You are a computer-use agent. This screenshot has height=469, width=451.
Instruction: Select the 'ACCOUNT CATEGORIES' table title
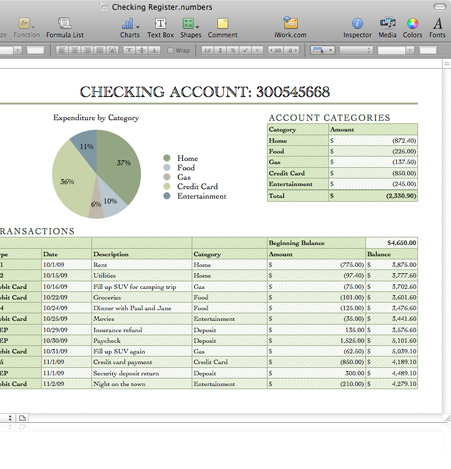[x=329, y=118]
